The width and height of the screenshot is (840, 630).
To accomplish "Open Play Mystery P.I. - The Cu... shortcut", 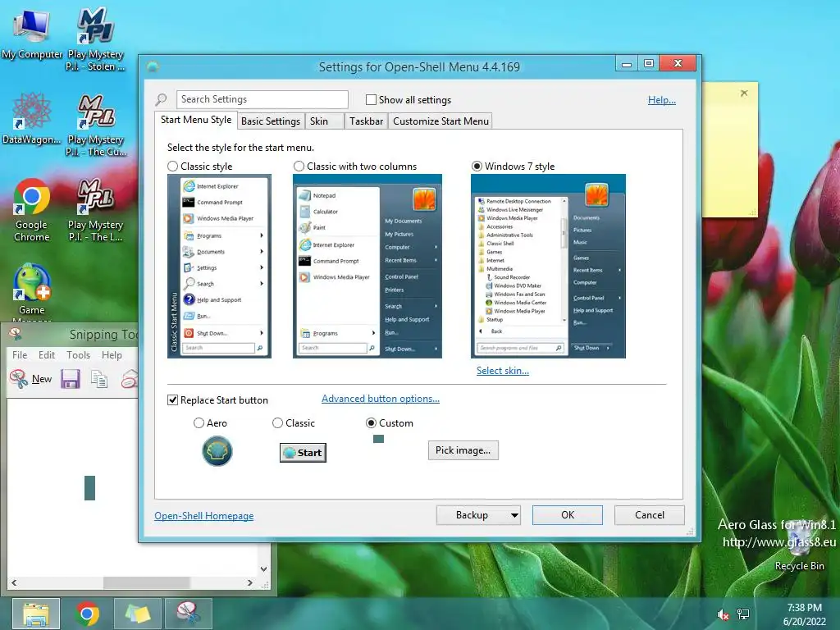I will point(96,126).
